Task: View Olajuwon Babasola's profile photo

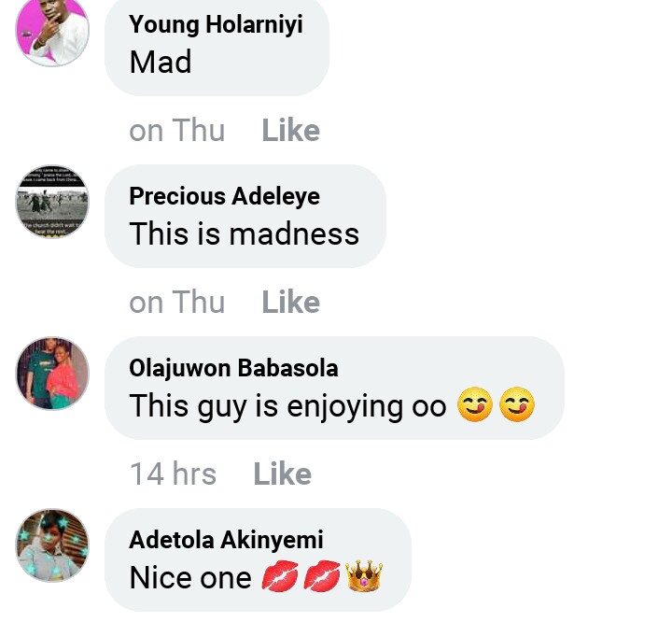Action: 52,375
